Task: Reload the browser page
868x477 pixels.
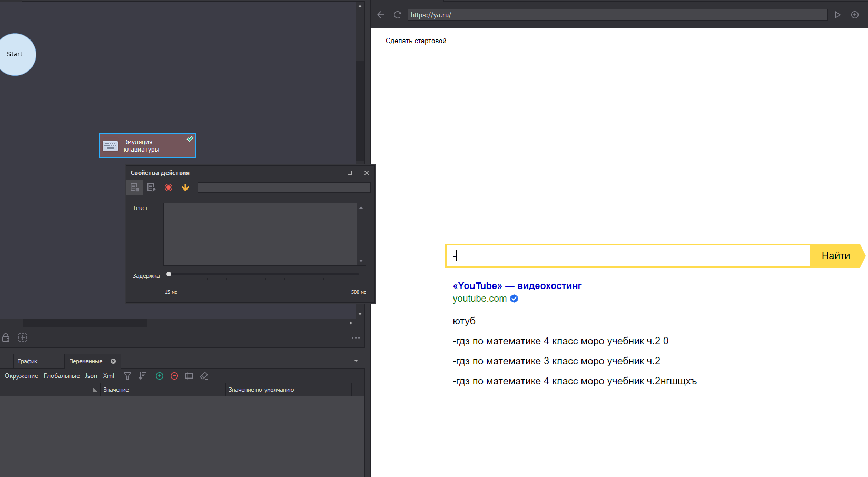Action: pyautogui.click(x=398, y=15)
